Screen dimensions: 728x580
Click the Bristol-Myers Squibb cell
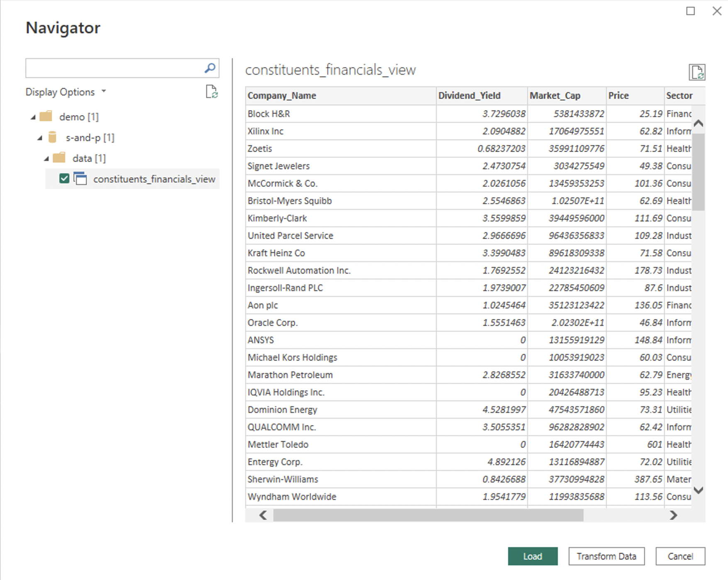(341, 201)
